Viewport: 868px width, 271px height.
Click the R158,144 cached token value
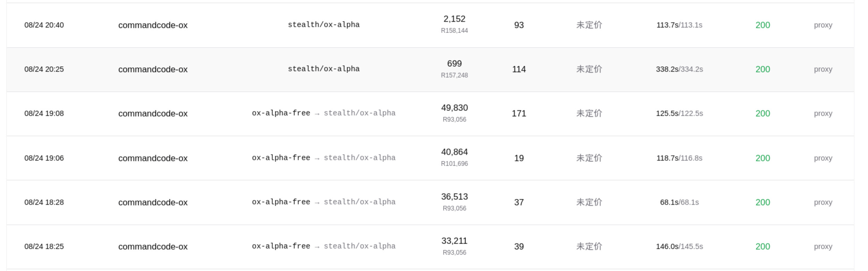tap(454, 30)
